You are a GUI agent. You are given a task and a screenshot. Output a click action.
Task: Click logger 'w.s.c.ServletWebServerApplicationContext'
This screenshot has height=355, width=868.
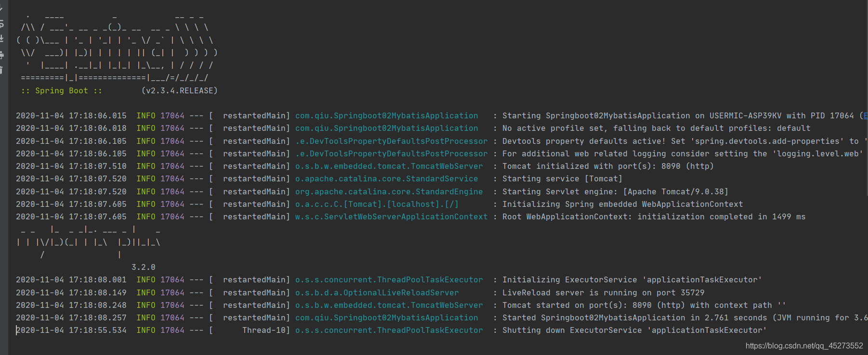(x=392, y=216)
